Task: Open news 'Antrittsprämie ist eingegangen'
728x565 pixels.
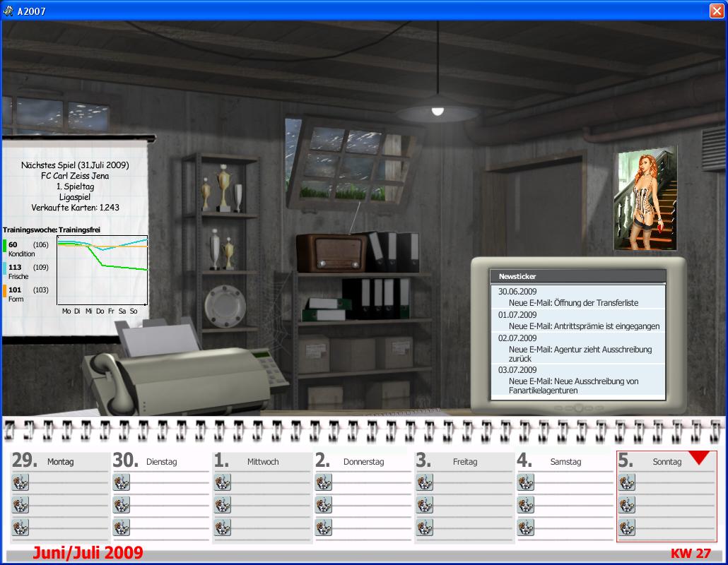Action: [584, 326]
